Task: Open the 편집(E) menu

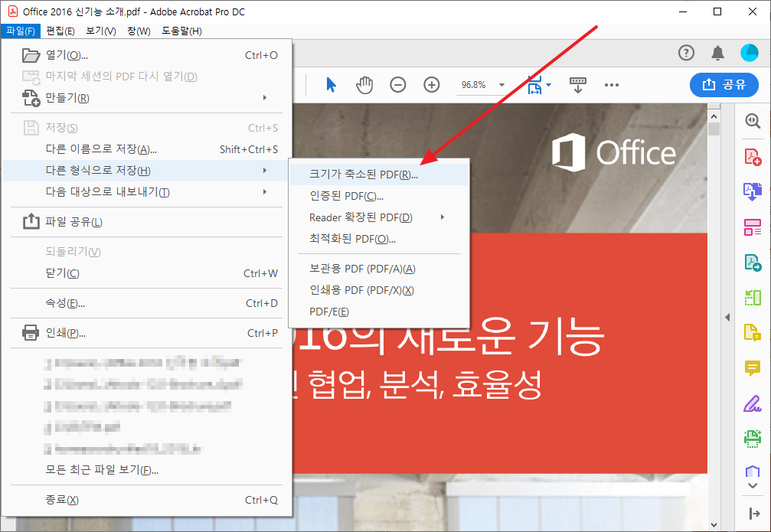Action: tap(60, 31)
